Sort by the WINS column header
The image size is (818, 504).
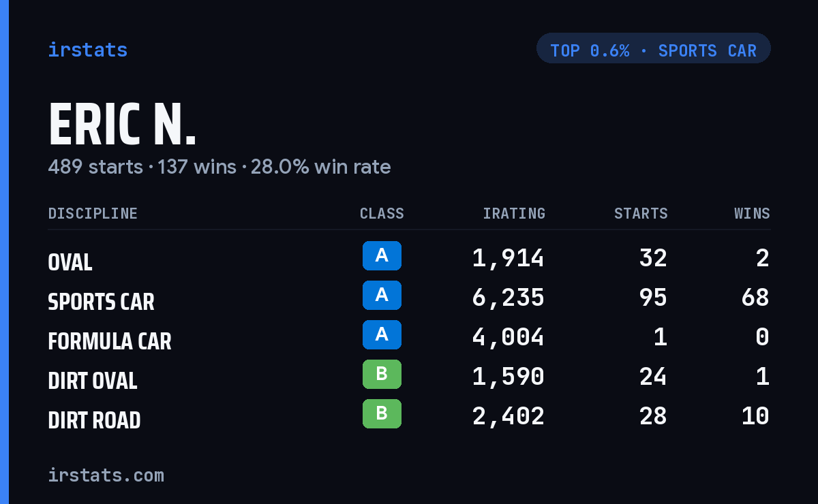click(x=752, y=214)
